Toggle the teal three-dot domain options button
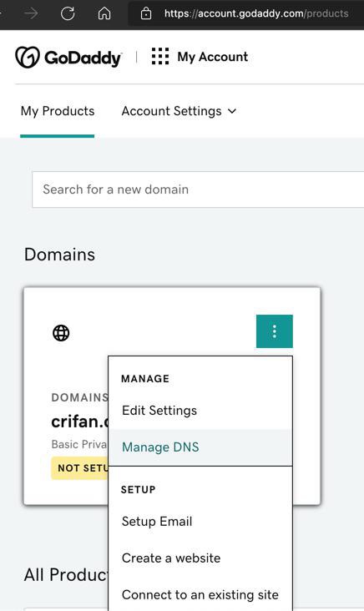The image size is (364, 611). tap(275, 331)
